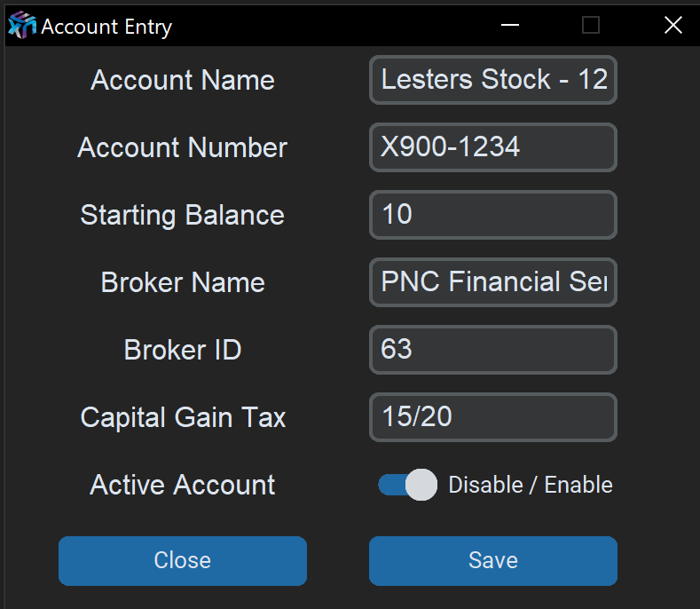The width and height of the screenshot is (700, 609).
Task: Click the Disable / Enable toggle label
Action: (530, 485)
